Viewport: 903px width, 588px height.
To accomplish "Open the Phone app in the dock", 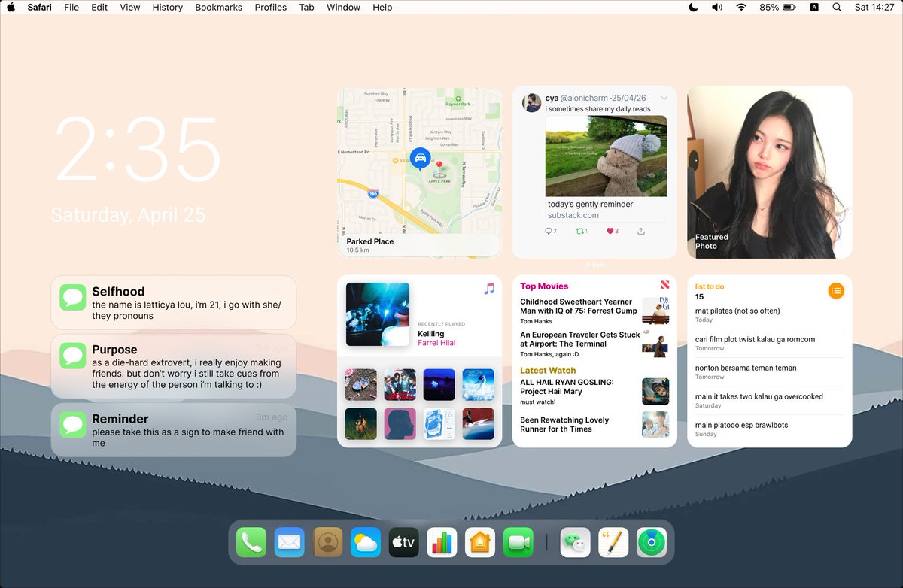I will click(251, 542).
